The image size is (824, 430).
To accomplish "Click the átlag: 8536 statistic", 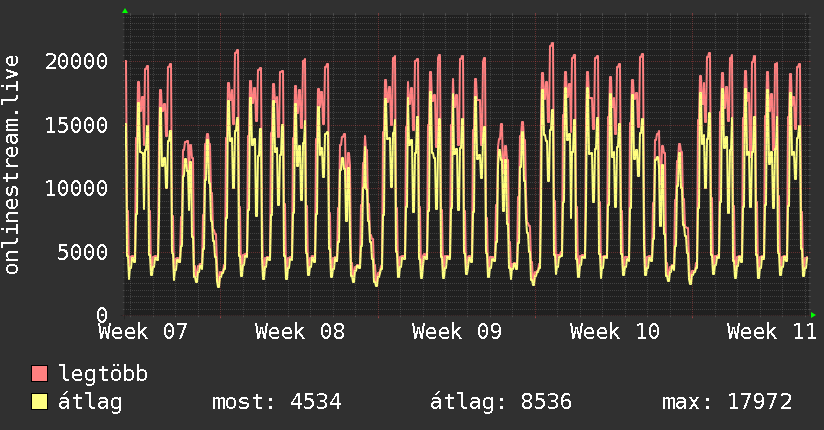I will tap(501, 402).
